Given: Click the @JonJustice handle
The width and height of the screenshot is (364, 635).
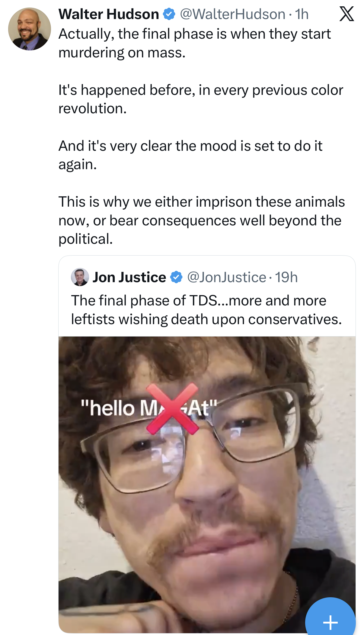Looking at the screenshot, I should (x=227, y=277).
